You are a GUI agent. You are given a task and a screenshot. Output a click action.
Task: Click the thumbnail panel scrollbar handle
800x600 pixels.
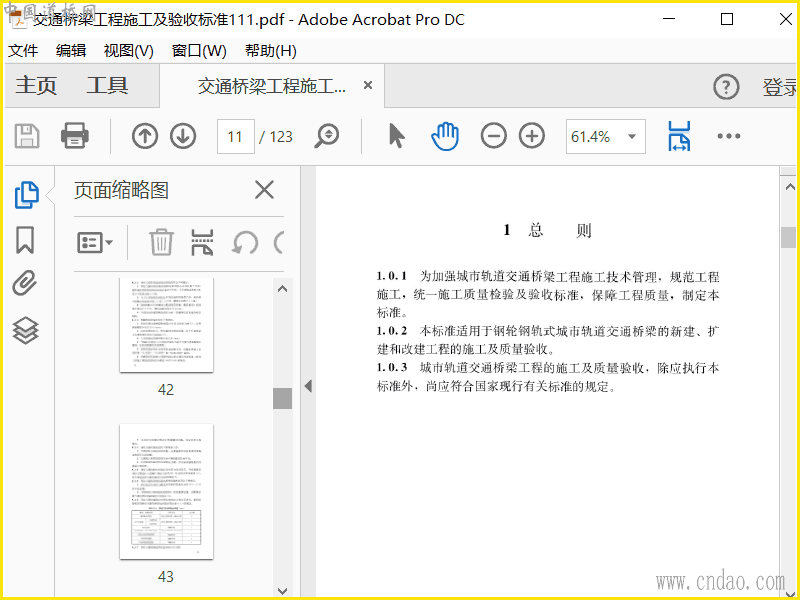[282, 398]
